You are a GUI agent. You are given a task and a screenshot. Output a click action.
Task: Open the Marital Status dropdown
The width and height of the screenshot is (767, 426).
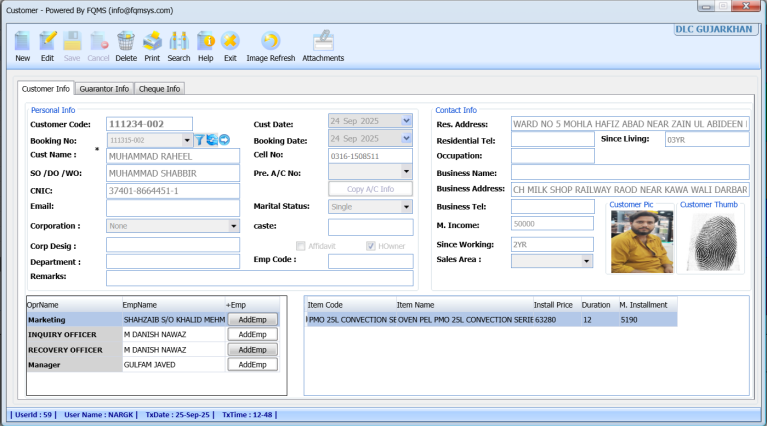pyautogui.click(x=406, y=207)
